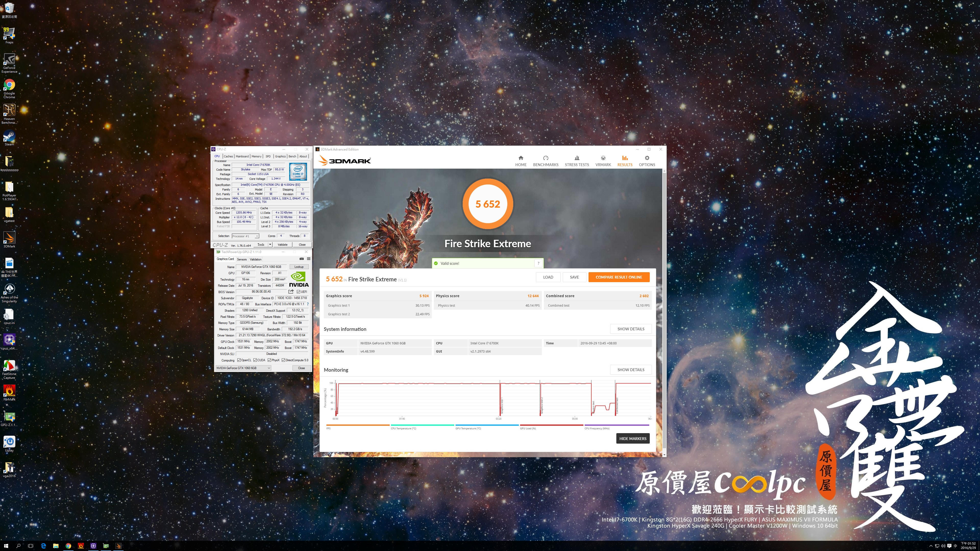The height and width of the screenshot is (551, 980).
Task: Click the NVIDIA logo in GPU-Z
Action: point(299,280)
